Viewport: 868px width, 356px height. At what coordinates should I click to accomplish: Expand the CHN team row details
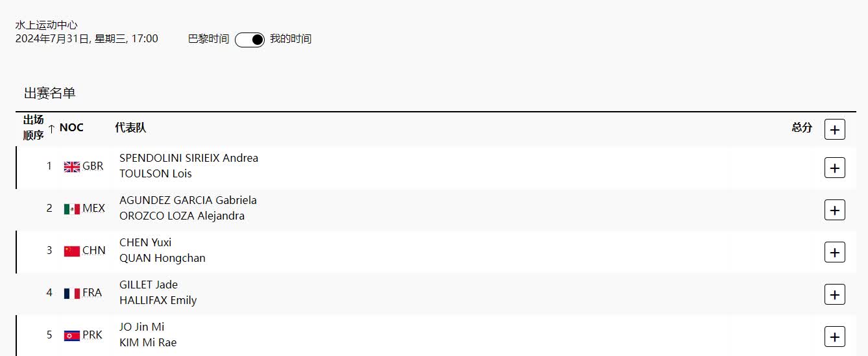point(834,252)
